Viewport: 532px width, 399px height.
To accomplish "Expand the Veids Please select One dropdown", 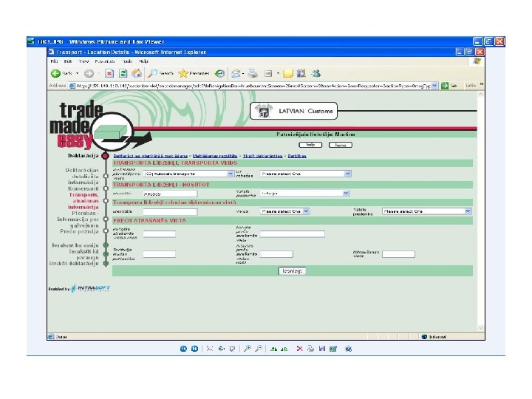I will coord(306,211).
